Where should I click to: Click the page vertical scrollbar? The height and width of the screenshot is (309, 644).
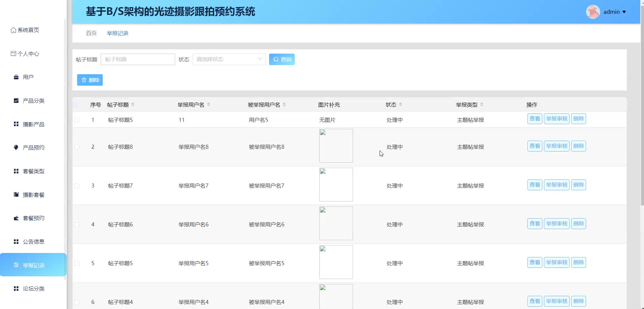point(642,101)
